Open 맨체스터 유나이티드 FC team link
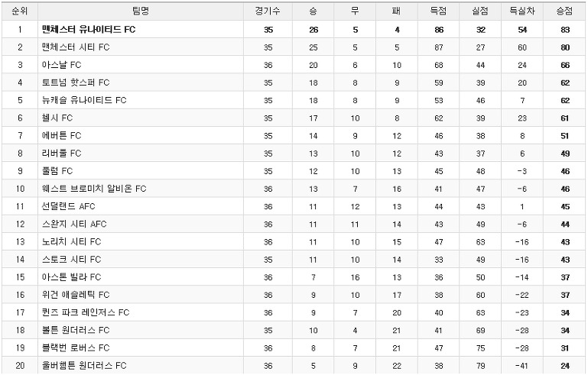The width and height of the screenshot is (588, 375). pos(89,30)
